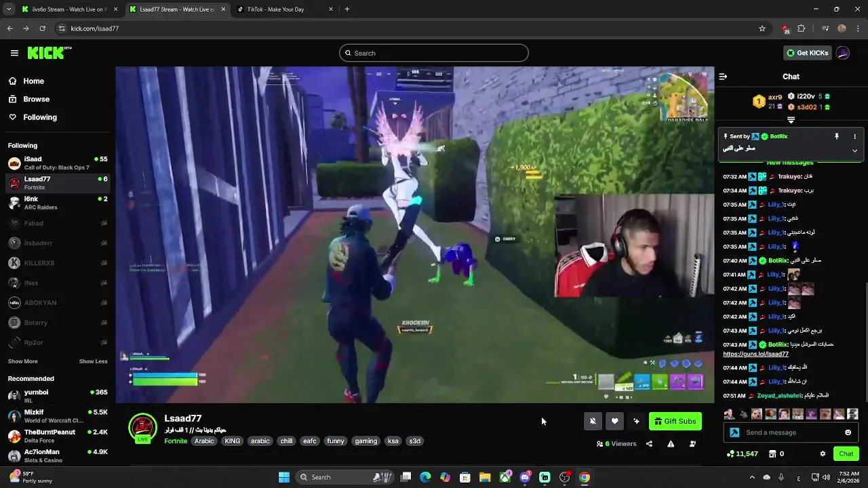
Task: Open the shop icon showing 0
Action: 776,454
